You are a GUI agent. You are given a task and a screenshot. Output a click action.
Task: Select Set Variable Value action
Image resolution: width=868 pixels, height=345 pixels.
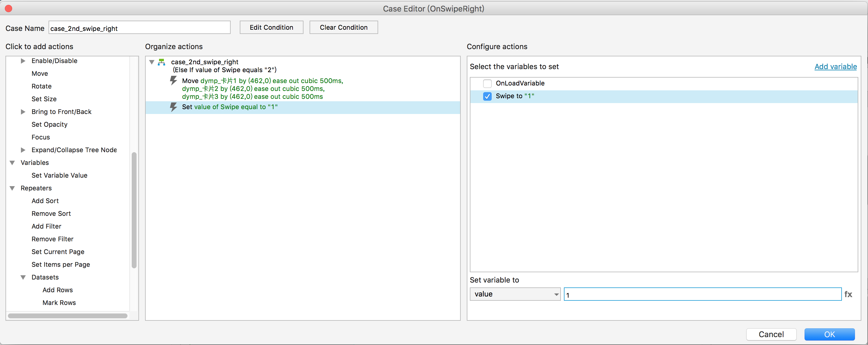[x=59, y=175]
